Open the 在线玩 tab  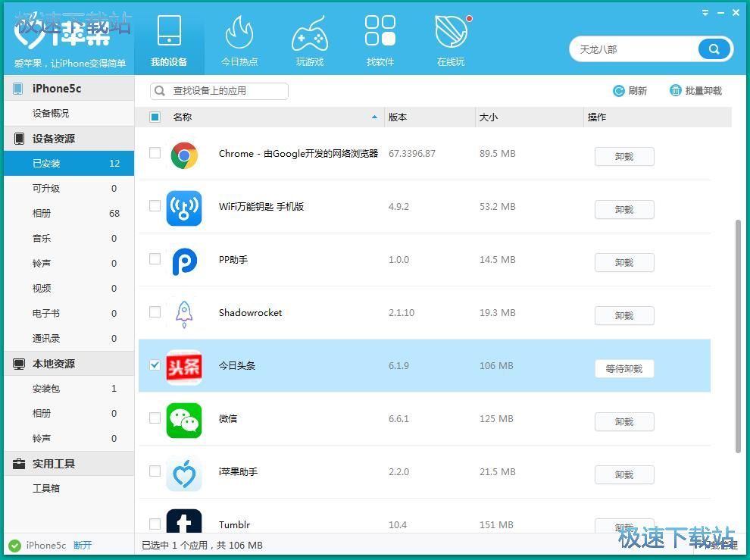point(451,41)
